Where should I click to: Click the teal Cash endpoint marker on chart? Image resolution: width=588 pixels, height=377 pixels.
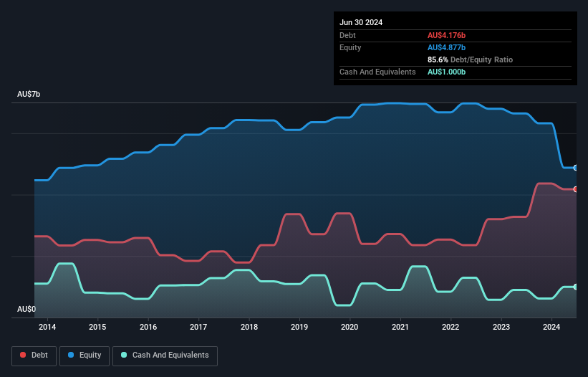[x=576, y=287]
